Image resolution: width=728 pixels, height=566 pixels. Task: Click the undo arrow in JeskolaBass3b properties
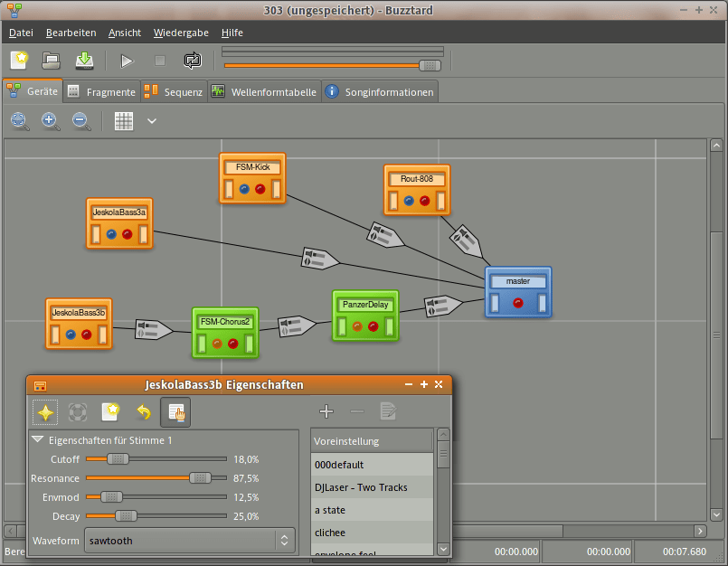coord(143,411)
